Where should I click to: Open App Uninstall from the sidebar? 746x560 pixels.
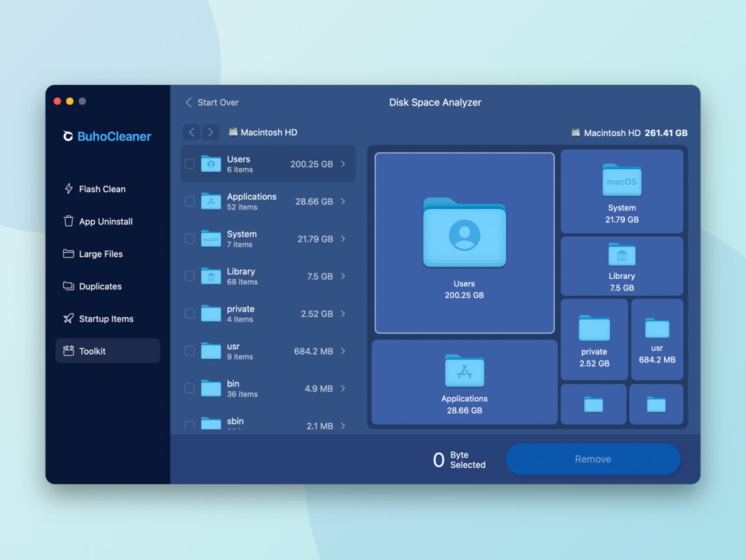105,221
